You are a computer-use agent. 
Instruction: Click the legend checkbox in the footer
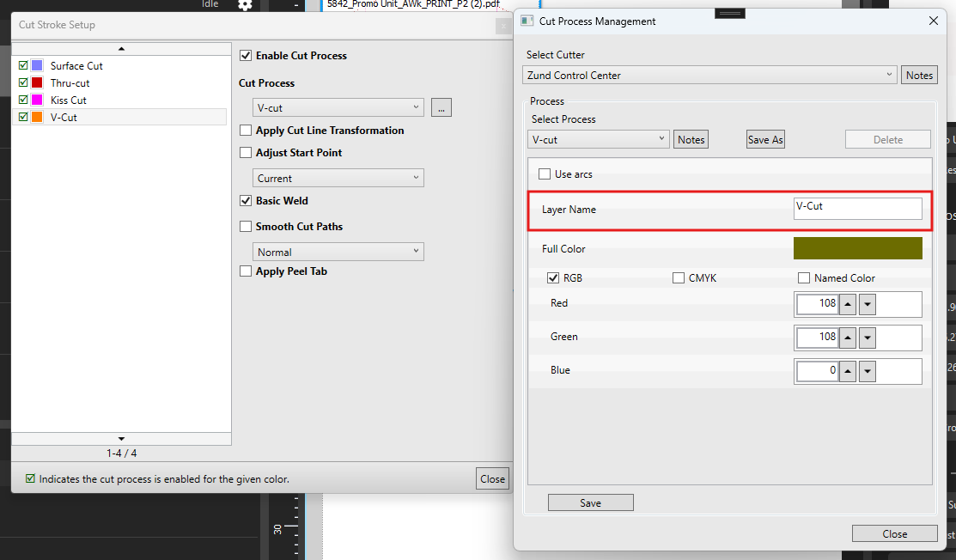click(30, 478)
